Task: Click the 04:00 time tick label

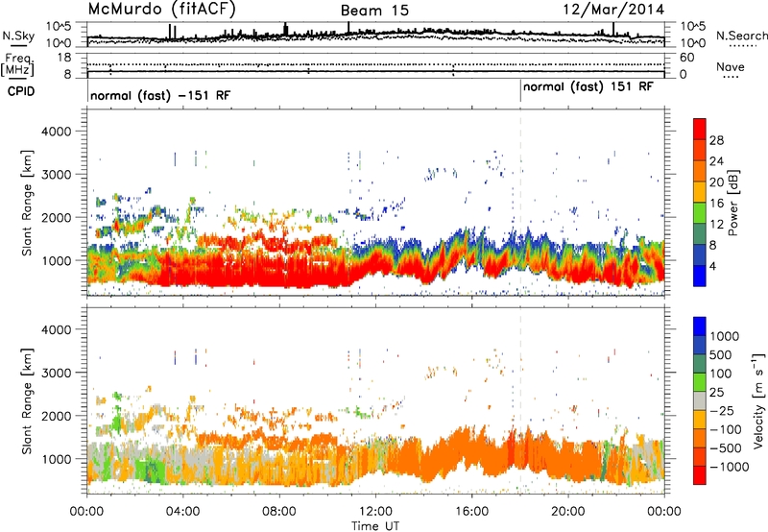Action: coord(183,512)
